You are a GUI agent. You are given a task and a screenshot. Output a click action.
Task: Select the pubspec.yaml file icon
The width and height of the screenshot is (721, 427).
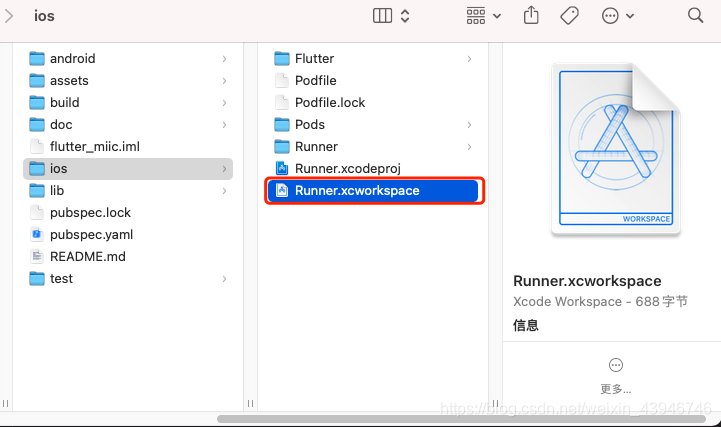pyautogui.click(x=37, y=234)
